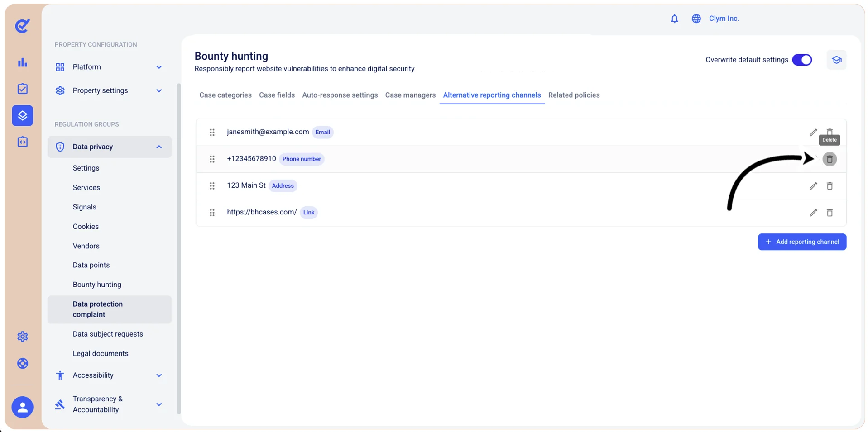Edit the 123 Main St address channel

[813, 186]
